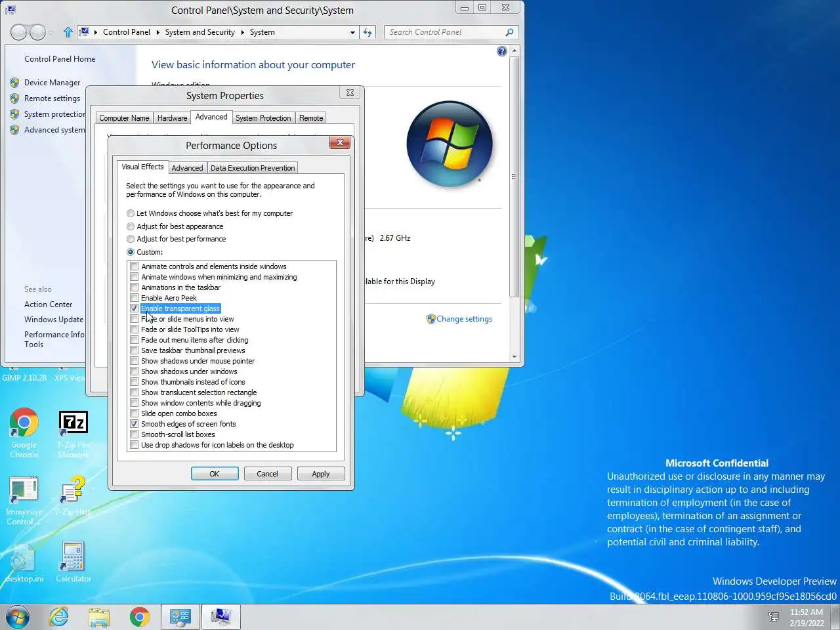Click scroll down arrow in Control Panel
The height and width of the screenshot is (630, 840).
tap(514, 357)
